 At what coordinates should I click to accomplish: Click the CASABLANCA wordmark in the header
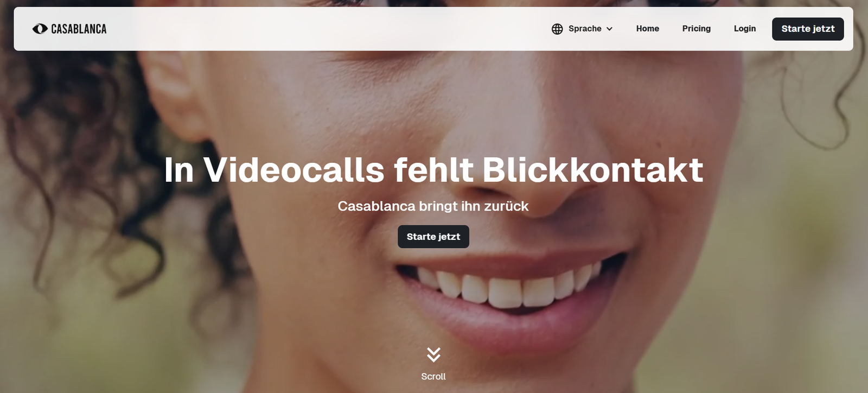tap(79, 29)
